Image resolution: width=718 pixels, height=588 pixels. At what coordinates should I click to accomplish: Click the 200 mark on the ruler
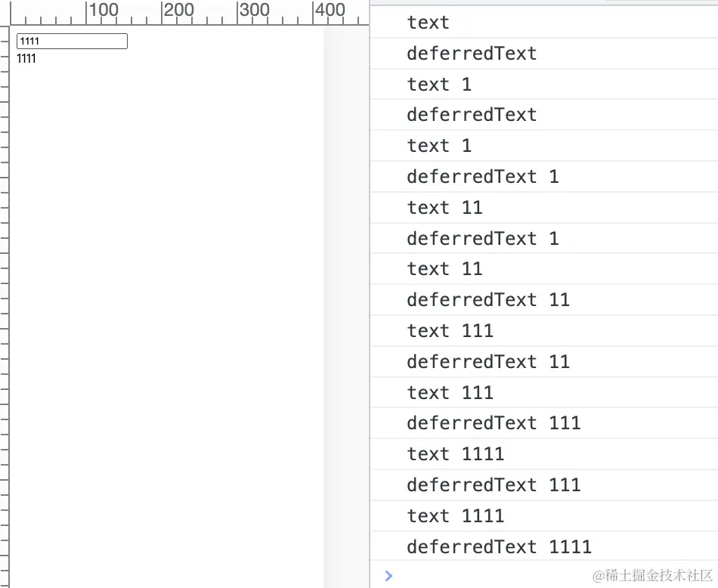click(x=179, y=11)
